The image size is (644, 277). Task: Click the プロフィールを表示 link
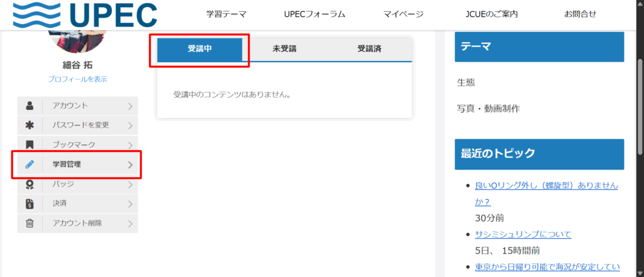coord(77,79)
